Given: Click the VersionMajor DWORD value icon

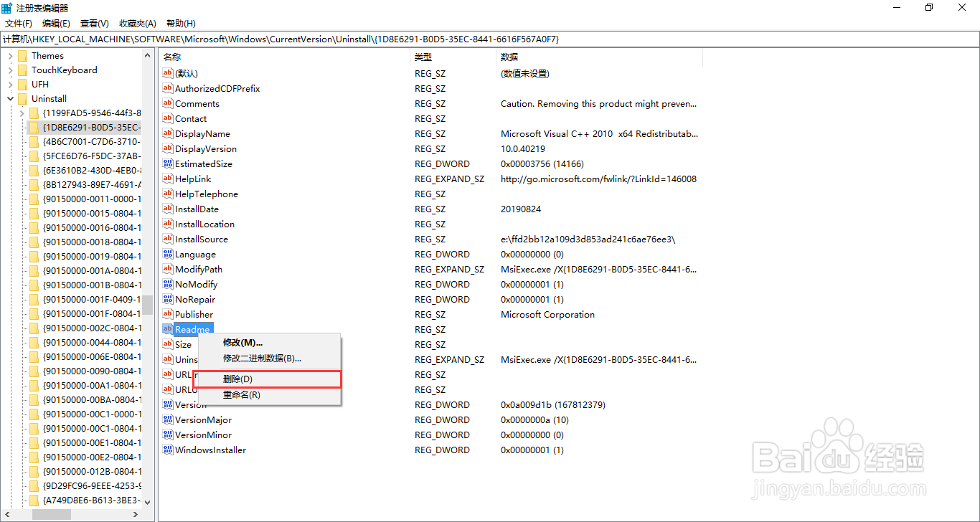Looking at the screenshot, I should click(x=168, y=419).
